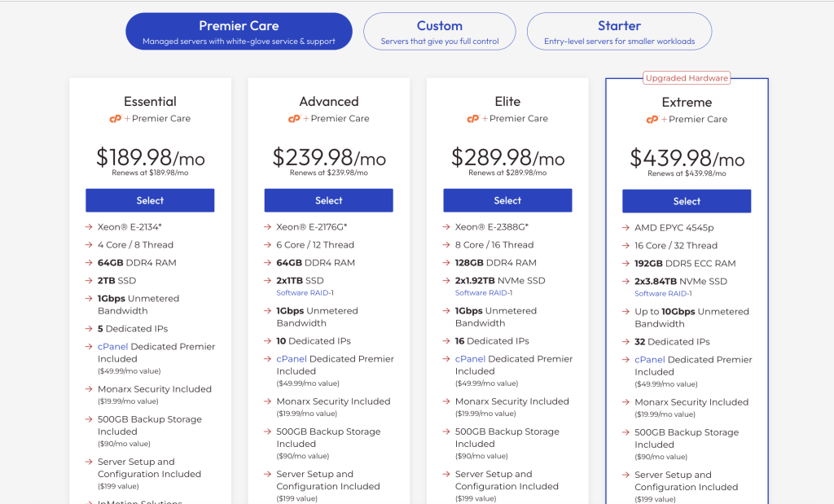Click the Upgraded Hardware badge
Image resolution: width=834 pixels, height=504 pixels.
coord(687,77)
